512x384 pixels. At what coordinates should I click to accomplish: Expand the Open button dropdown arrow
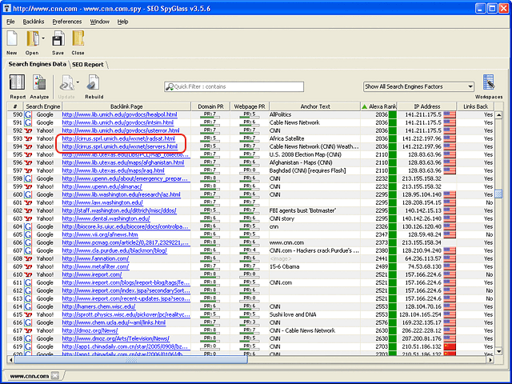pyautogui.click(x=43, y=38)
